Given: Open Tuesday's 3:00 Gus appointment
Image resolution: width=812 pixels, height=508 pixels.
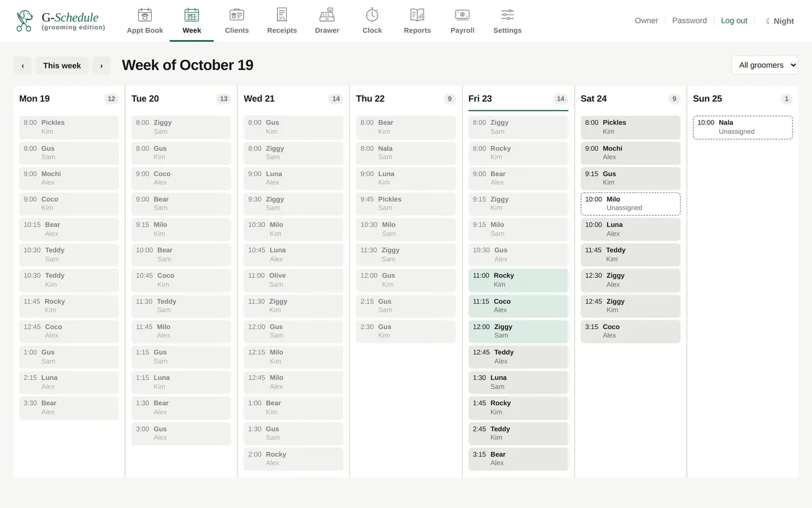Looking at the screenshot, I should coord(181,434).
